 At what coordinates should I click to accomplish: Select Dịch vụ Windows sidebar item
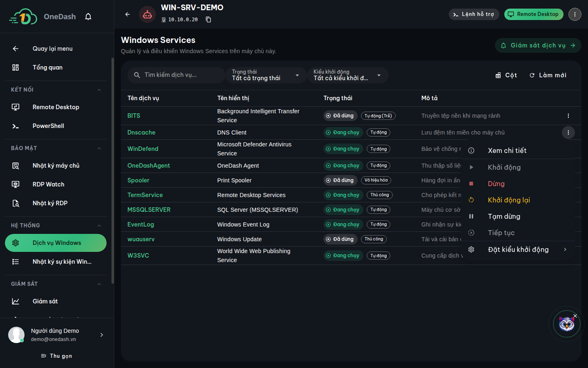[x=56, y=243]
